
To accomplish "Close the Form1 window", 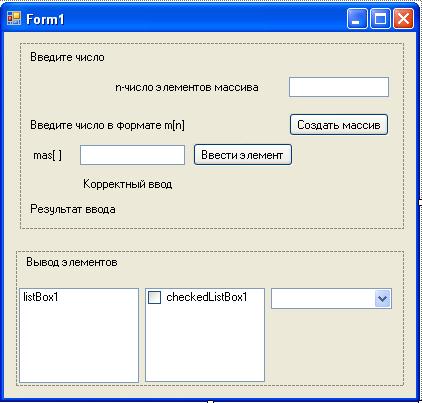I will (x=403, y=19).
